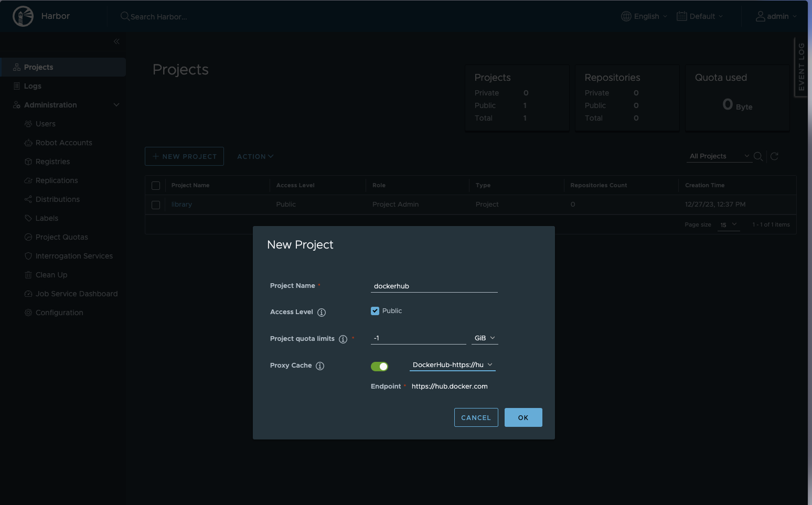Sort by Creation Time column header

(x=704, y=185)
